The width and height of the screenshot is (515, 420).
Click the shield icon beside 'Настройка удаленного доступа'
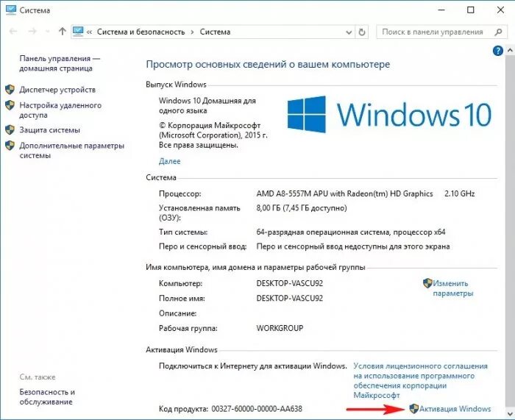[10, 105]
